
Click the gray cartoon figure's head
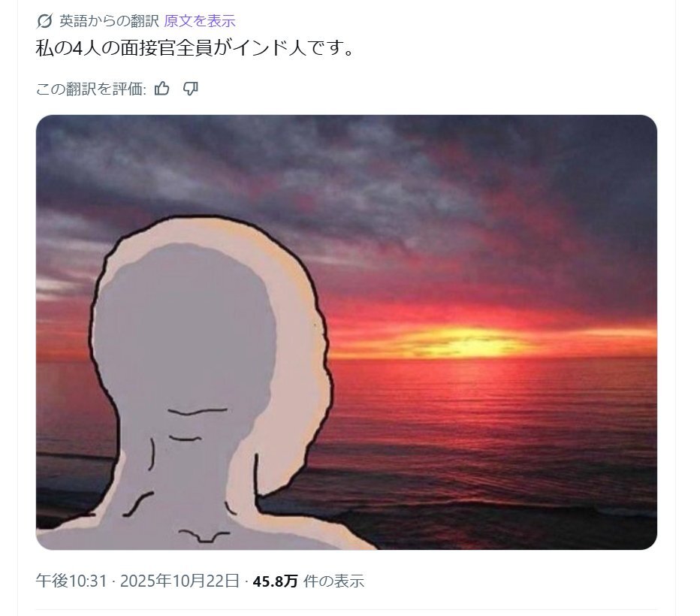tap(186, 322)
